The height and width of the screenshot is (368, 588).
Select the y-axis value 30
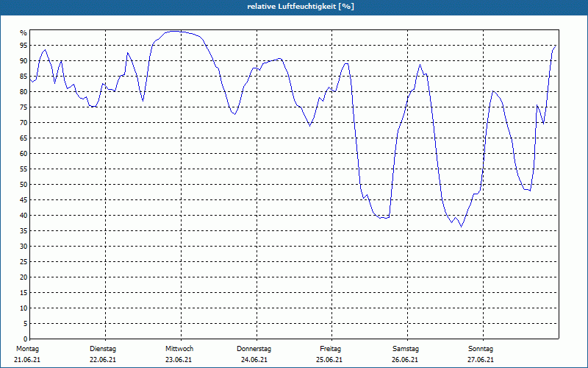pyautogui.click(x=24, y=247)
